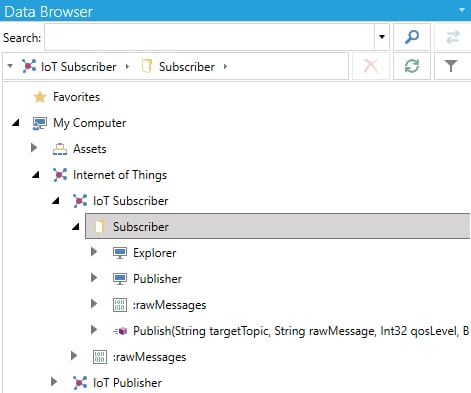Image resolution: width=471 pixels, height=393 pixels.
Task: Select Publish(String targetTopic...) method
Action: click(x=301, y=331)
